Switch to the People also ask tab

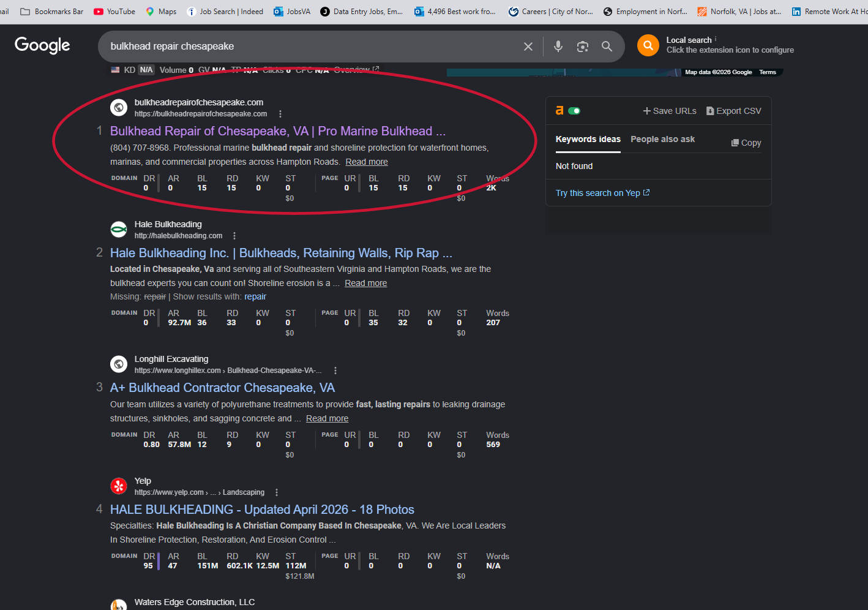[x=663, y=140]
